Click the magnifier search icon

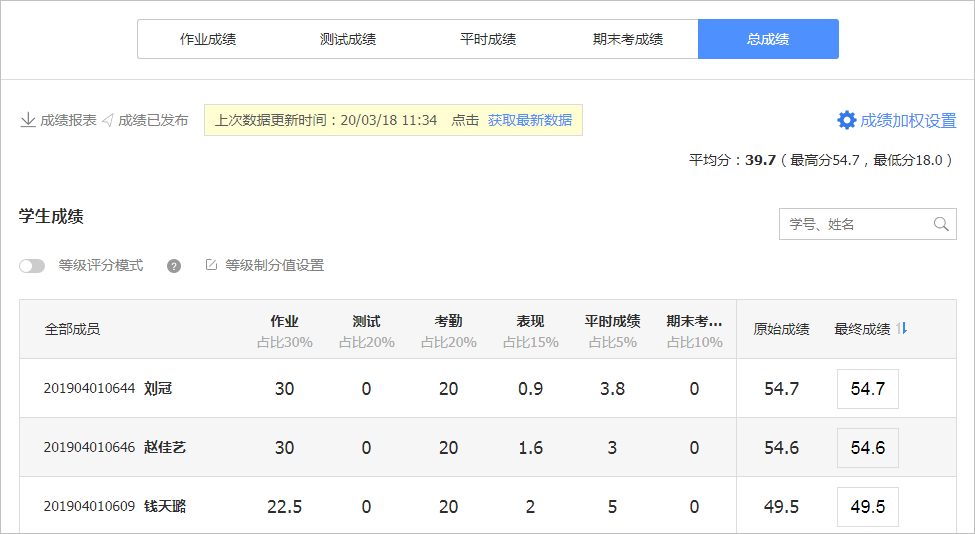tap(940, 224)
